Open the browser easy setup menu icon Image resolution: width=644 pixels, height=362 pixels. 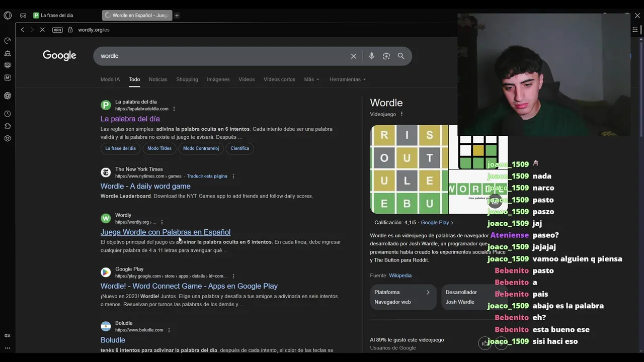(x=635, y=30)
